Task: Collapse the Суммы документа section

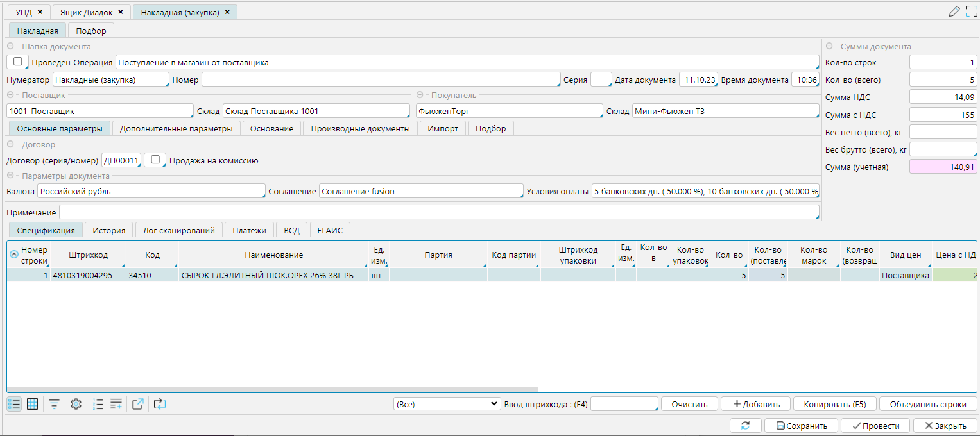Action: (829, 46)
